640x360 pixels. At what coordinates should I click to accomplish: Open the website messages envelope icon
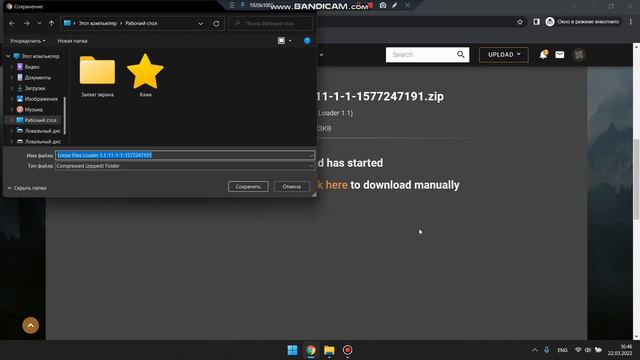560,55
